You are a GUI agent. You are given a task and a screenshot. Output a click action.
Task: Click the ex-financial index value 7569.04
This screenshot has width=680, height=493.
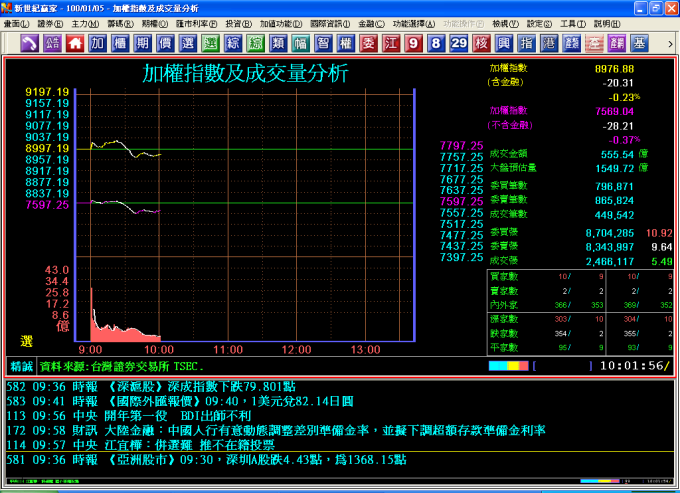pyautogui.click(x=614, y=111)
